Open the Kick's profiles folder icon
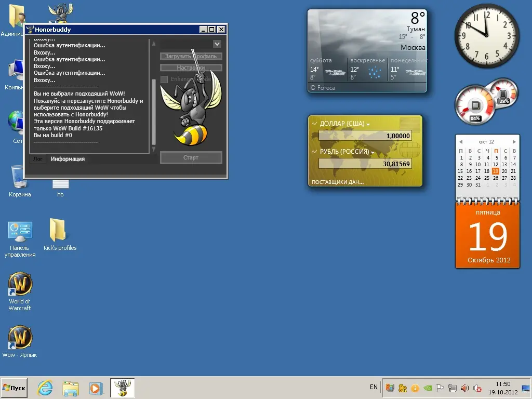 click(60, 234)
